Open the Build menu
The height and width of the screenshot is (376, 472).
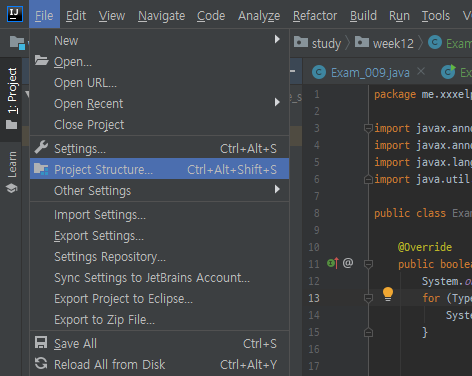363,15
